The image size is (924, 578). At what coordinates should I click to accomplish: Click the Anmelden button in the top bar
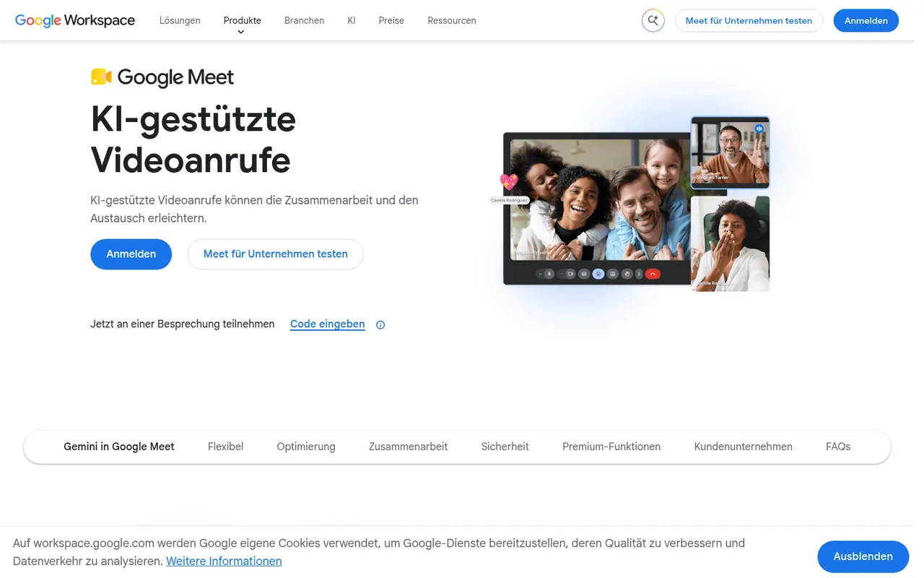tap(866, 20)
